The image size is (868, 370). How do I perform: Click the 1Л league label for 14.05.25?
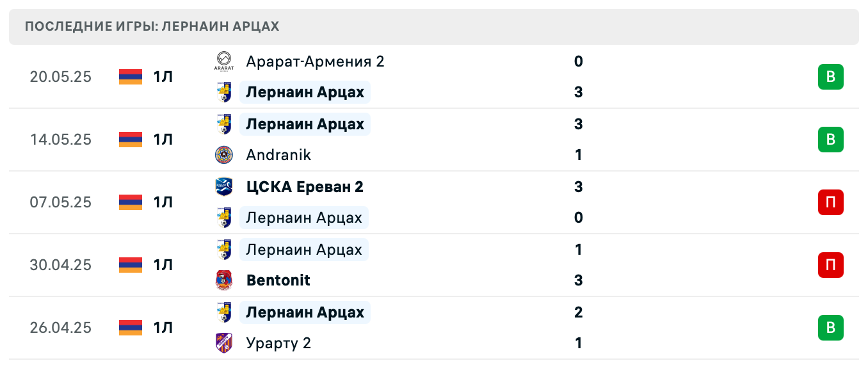coord(163,140)
